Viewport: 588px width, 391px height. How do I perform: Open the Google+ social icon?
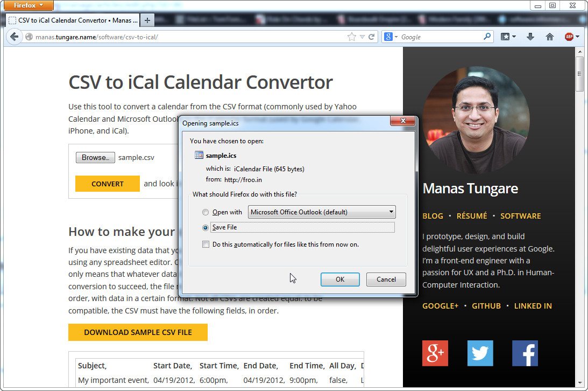[435, 353]
